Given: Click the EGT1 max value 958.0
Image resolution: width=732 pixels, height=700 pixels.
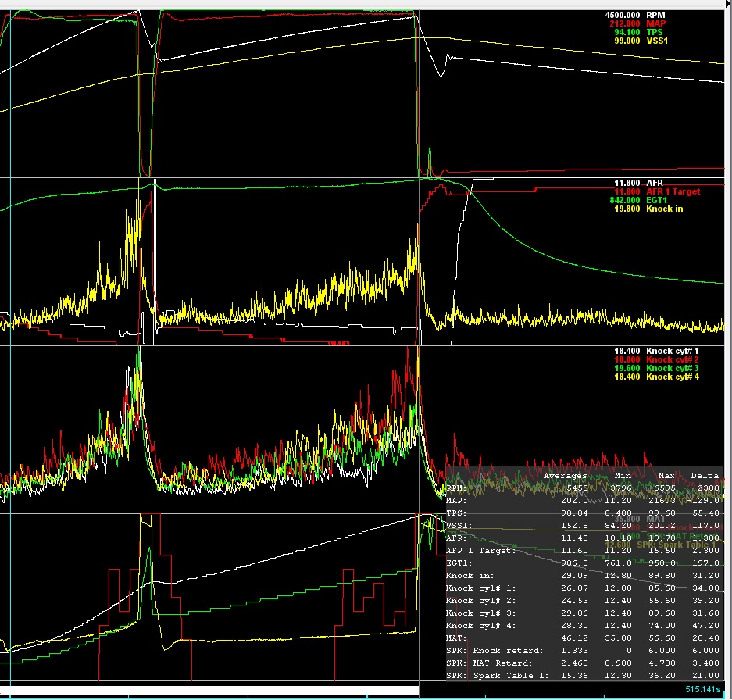Looking at the screenshot, I should [662, 563].
